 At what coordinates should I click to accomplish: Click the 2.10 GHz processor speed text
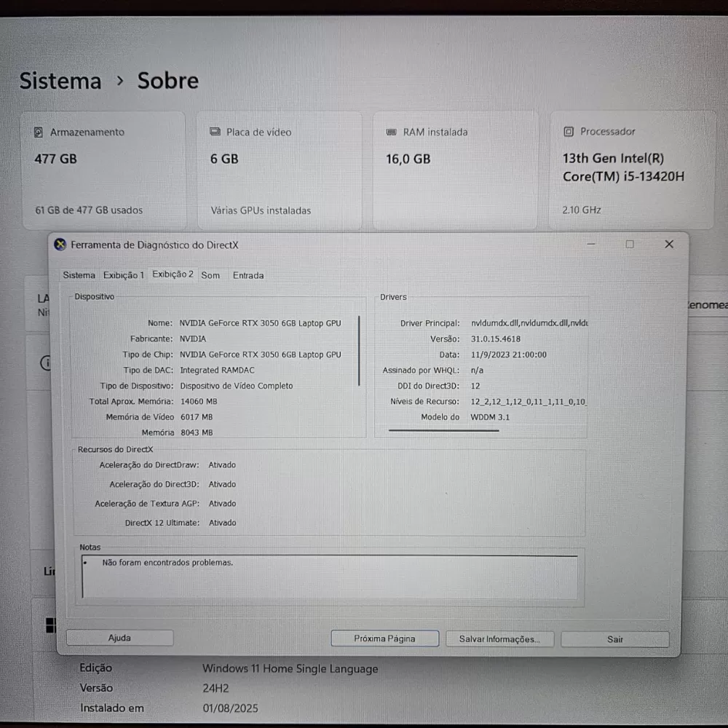tap(582, 210)
